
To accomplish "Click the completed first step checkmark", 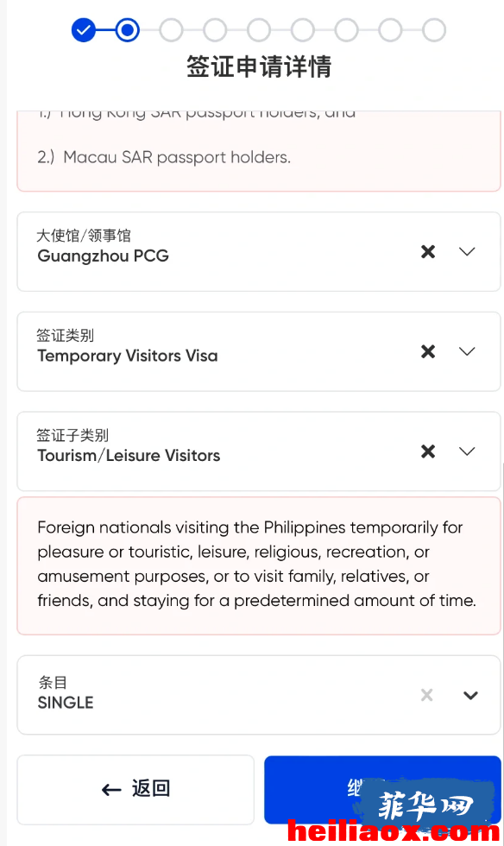I will (84, 30).
